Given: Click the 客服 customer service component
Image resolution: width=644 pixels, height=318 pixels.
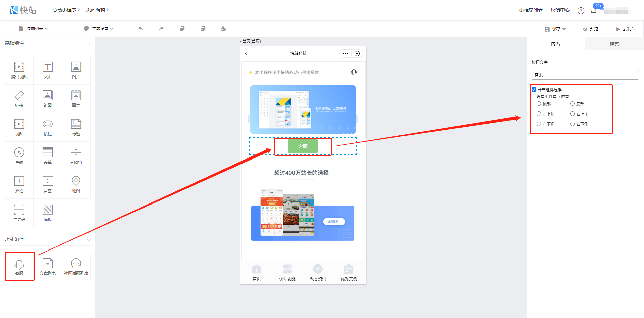Looking at the screenshot, I should pos(19,267).
